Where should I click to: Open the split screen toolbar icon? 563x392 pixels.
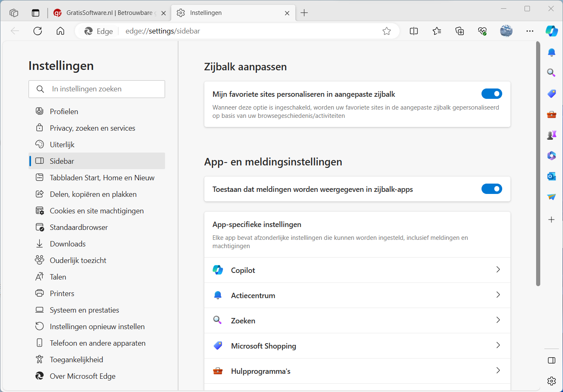pyautogui.click(x=414, y=31)
